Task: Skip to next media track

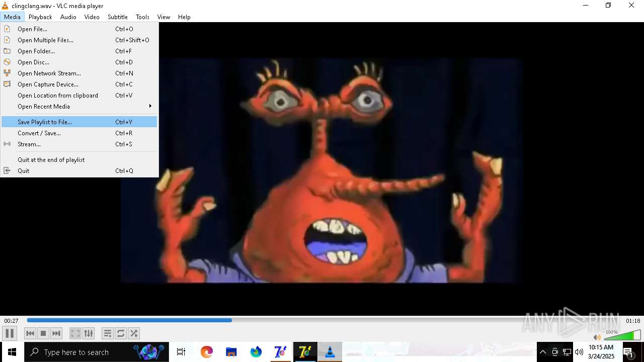Action: pos(56,333)
